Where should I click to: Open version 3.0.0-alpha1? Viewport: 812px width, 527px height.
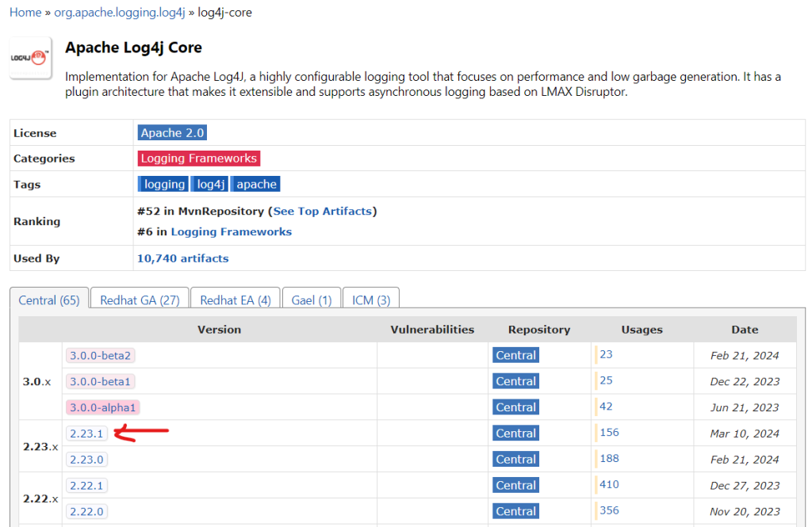click(x=103, y=407)
